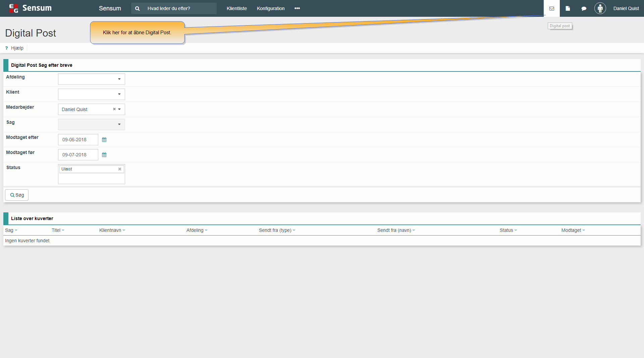Open the Hjælp link
The height and width of the screenshot is (358, 644).
17,48
